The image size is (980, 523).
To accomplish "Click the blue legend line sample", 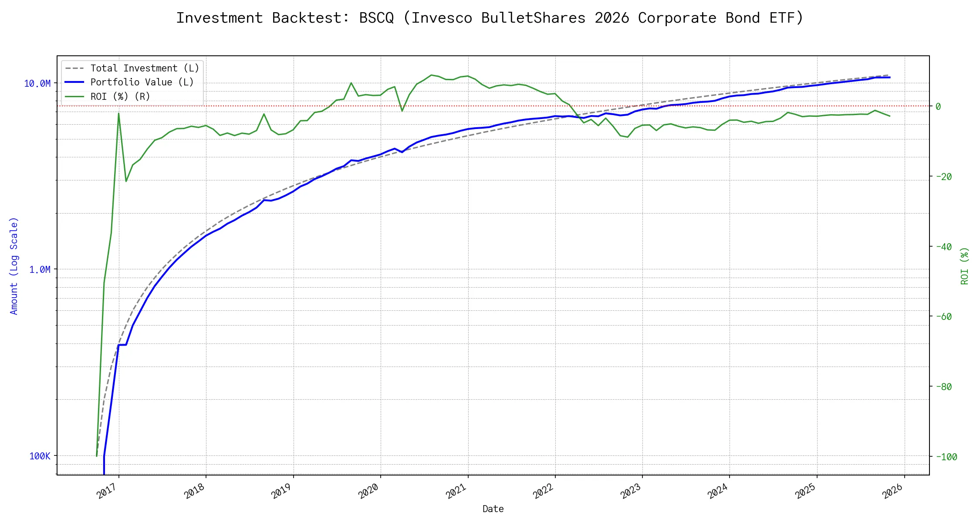I will tap(74, 82).
